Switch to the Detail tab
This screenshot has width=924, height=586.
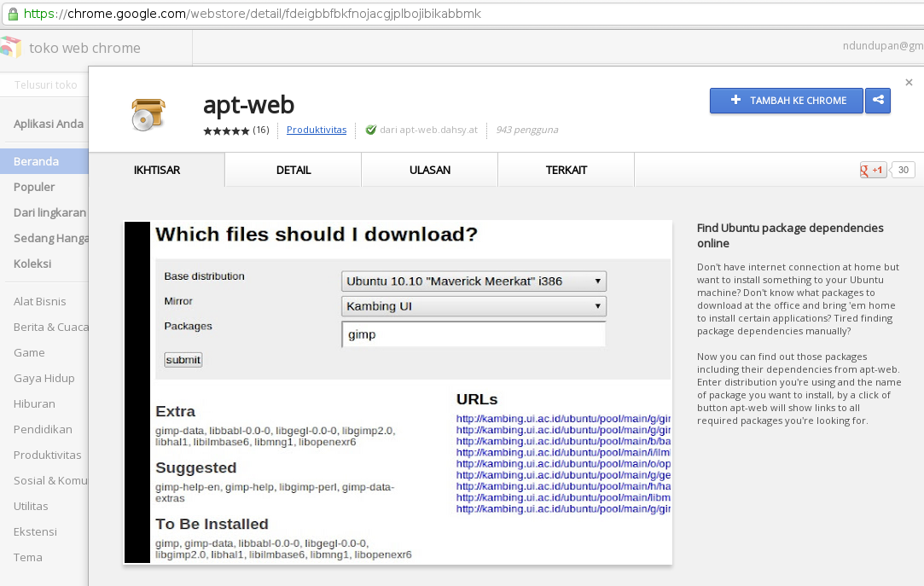tap(293, 171)
